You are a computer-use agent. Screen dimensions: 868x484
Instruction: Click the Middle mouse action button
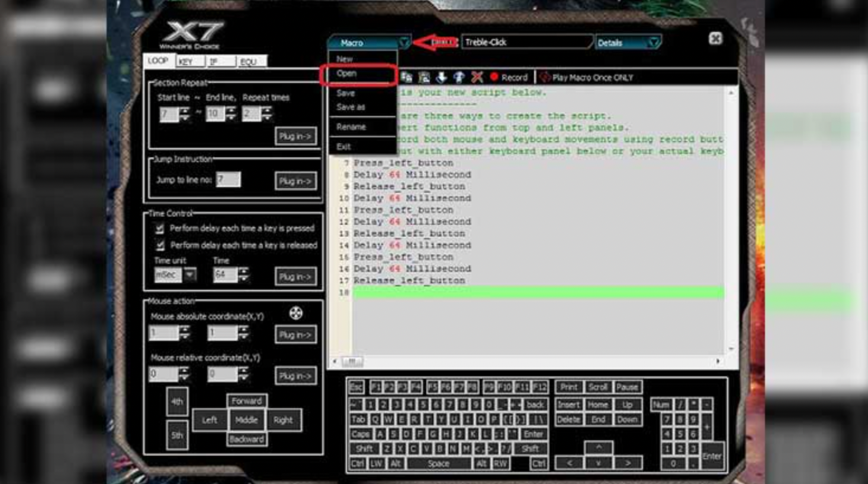[246, 420]
